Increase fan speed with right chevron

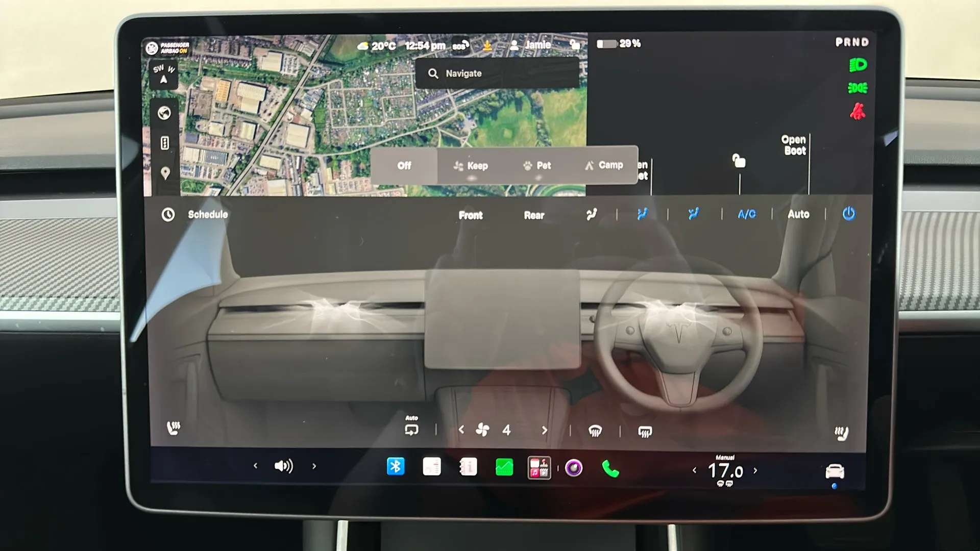click(545, 430)
